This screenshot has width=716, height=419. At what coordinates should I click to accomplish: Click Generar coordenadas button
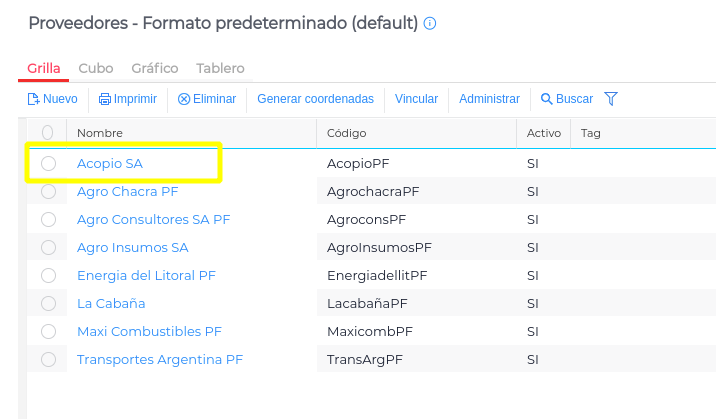(315, 99)
